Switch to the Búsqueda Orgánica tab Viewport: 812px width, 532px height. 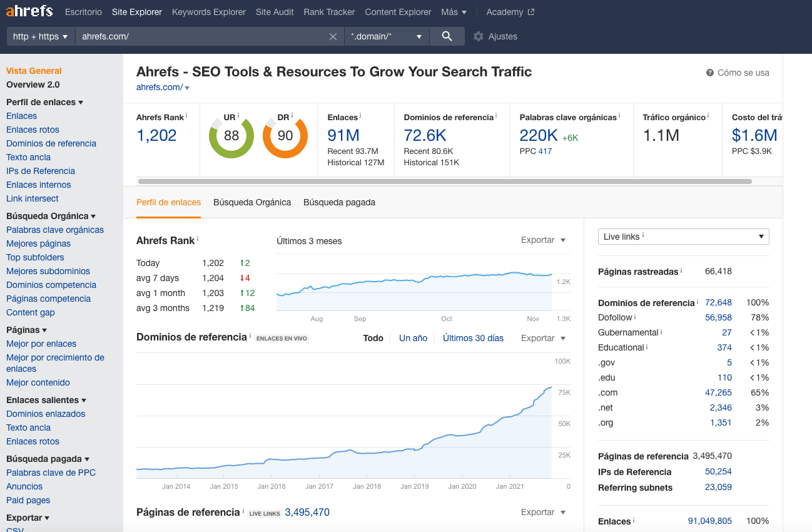pos(252,202)
